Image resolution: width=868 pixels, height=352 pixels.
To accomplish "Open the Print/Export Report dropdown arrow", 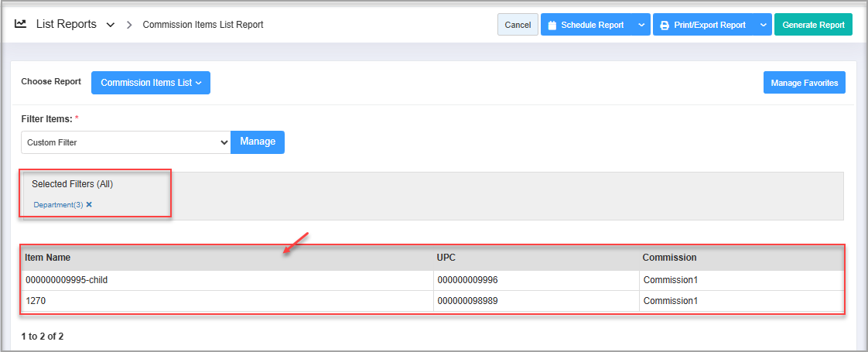I will pos(763,25).
